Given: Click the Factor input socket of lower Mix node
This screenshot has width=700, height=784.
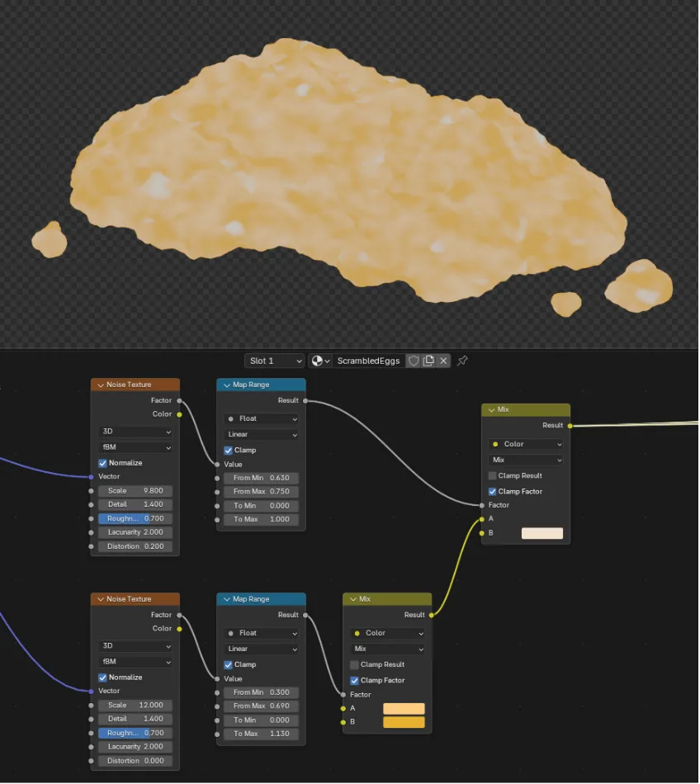Looking at the screenshot, I should (343, 695).
